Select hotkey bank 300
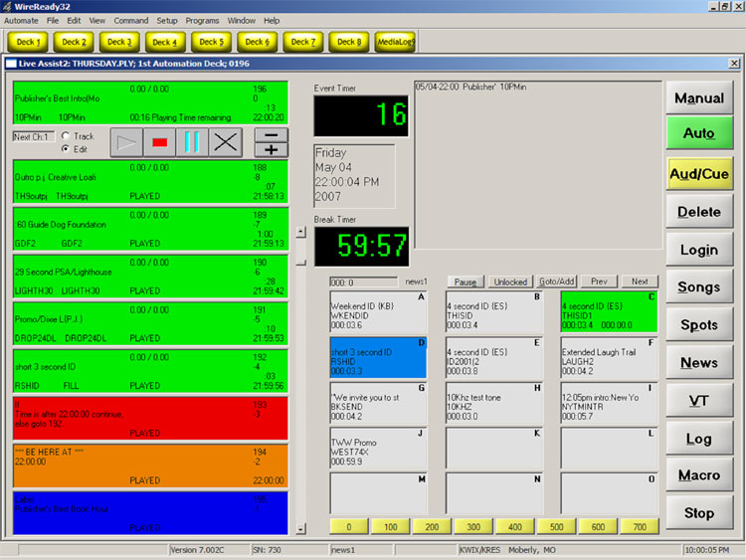This screenshot has height=560, width=746. [x=473, y=527]
